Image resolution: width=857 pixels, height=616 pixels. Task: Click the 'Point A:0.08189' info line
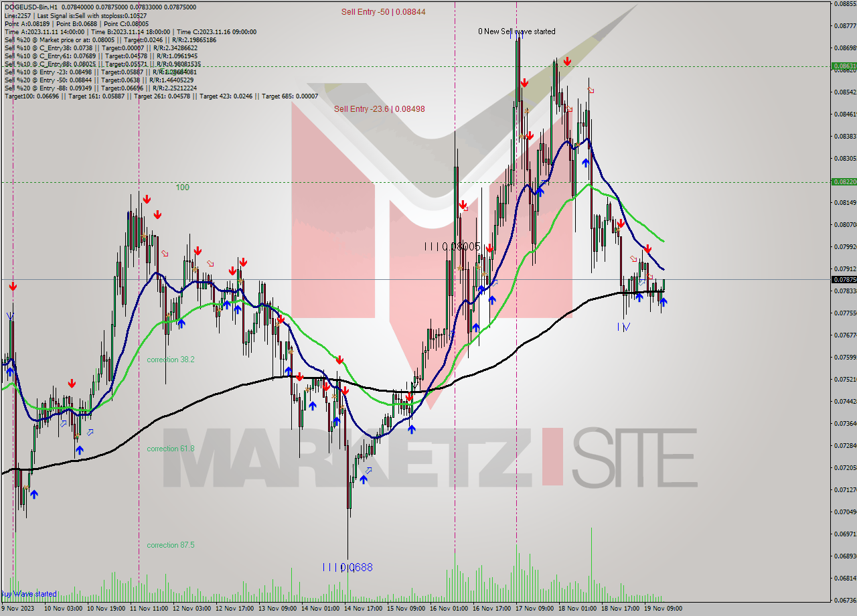[77, 23]
